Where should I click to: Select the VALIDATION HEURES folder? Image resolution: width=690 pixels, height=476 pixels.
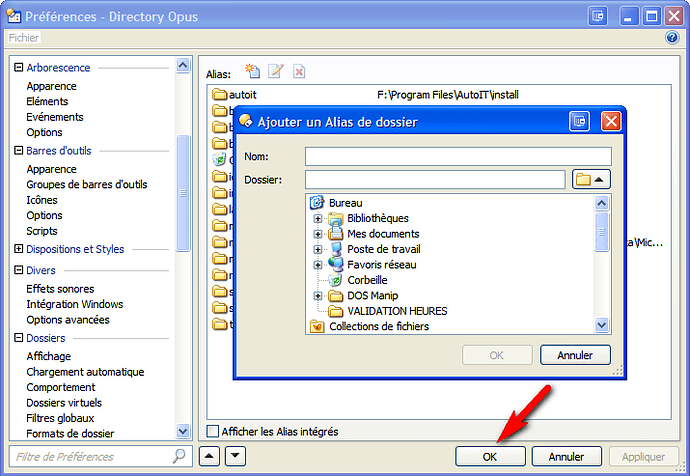(397, 311)
